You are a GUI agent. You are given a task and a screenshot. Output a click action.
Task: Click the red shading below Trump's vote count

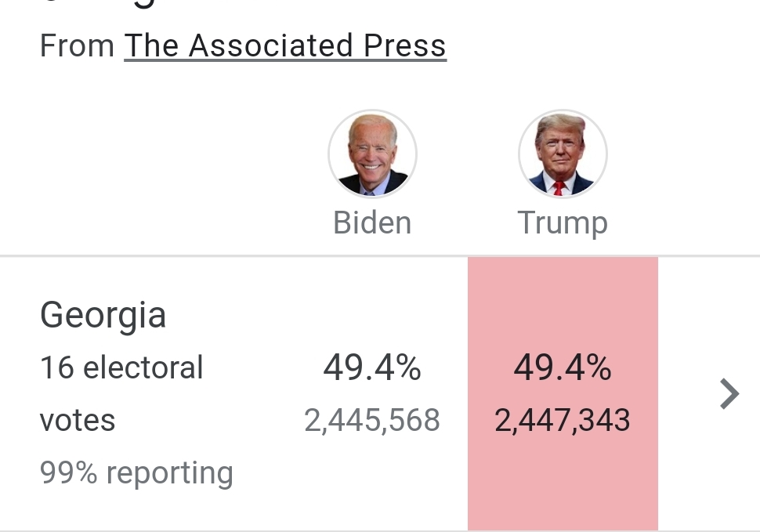point(563,486)
